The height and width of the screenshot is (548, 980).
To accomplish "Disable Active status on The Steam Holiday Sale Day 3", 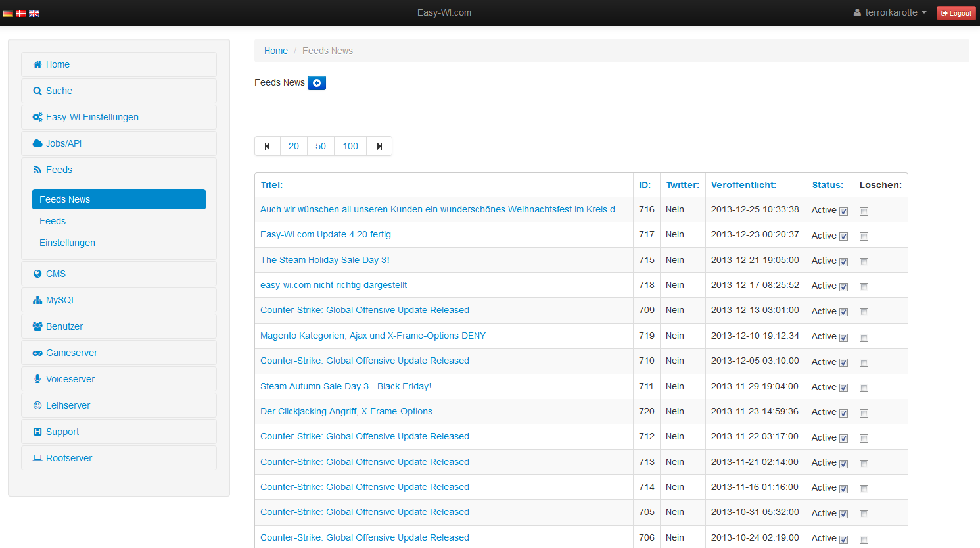I will pyautogui.click(x=844, y=261).
